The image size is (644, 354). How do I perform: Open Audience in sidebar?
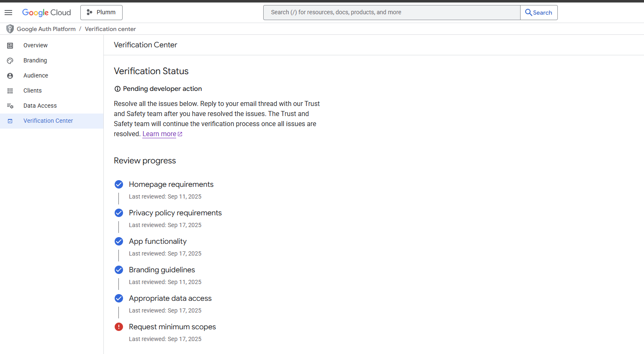(x=52, y=75)
